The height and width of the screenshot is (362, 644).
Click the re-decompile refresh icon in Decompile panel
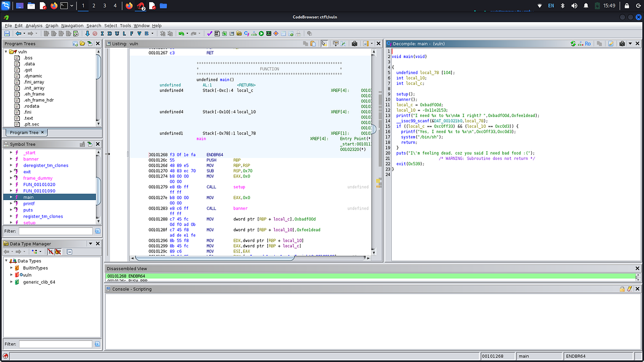[x=574, y=43]
